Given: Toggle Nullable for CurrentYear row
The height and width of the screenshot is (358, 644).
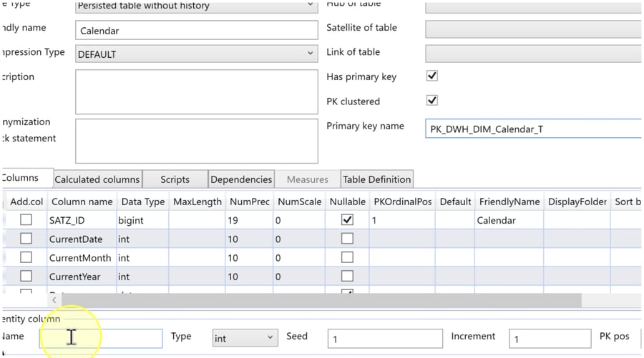Looking at the screenshot, I should point(347,276).
